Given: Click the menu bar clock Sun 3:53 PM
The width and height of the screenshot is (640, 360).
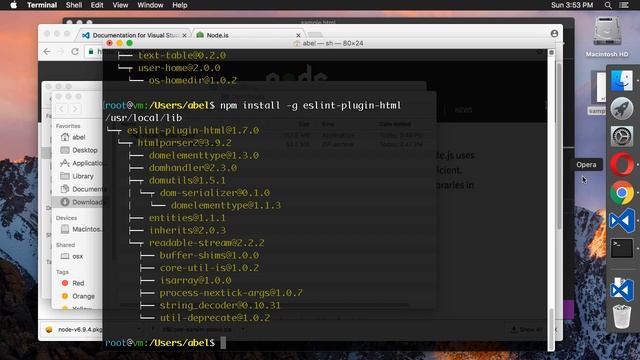Looking at the screenshot, I should tap(572, 5).
